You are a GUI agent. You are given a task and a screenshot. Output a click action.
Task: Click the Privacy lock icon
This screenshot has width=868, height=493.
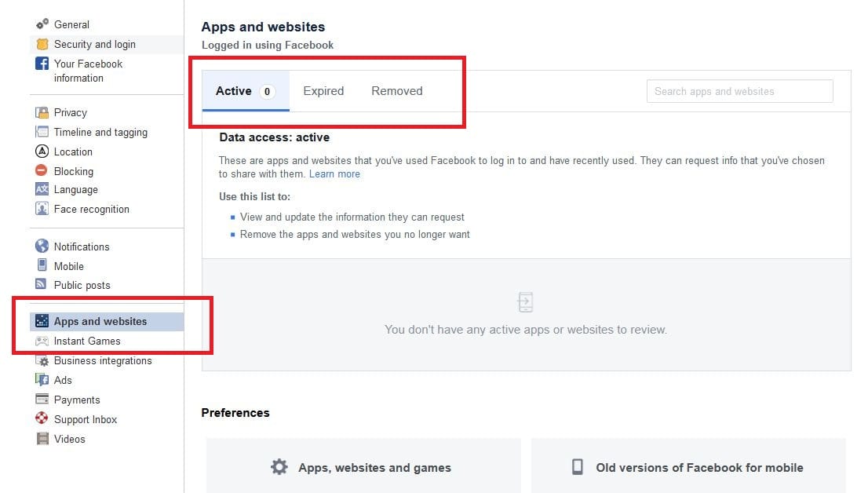42,113
